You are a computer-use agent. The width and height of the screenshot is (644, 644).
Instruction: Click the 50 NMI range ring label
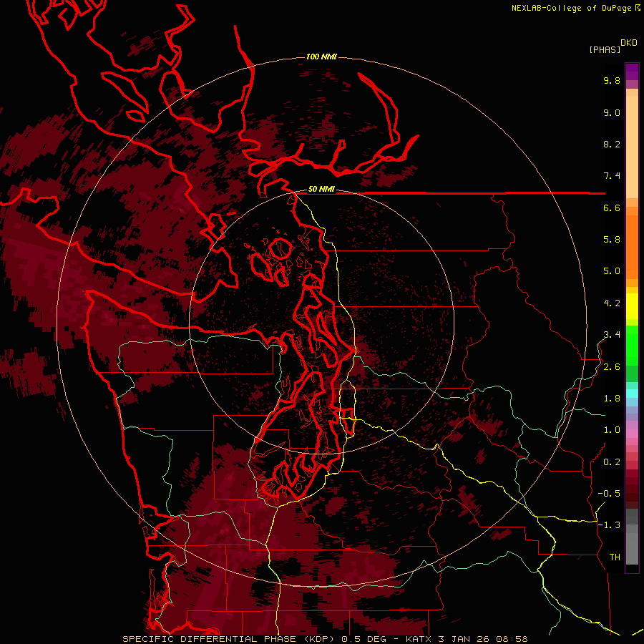tap(321, 190)
